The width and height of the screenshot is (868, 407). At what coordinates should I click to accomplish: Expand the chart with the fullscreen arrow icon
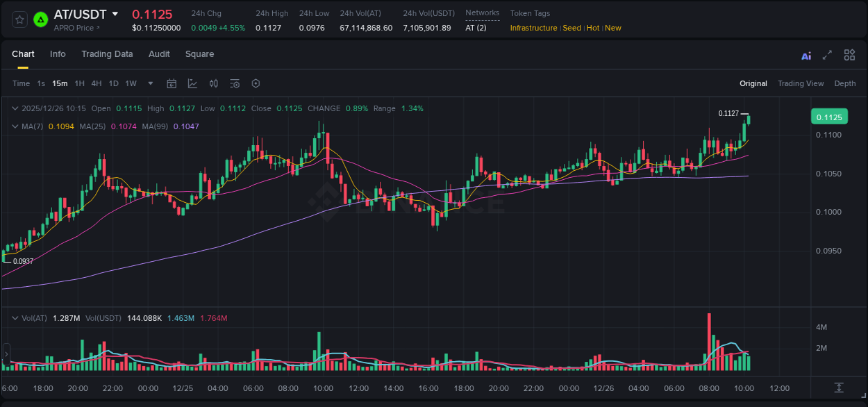[827, 54]
